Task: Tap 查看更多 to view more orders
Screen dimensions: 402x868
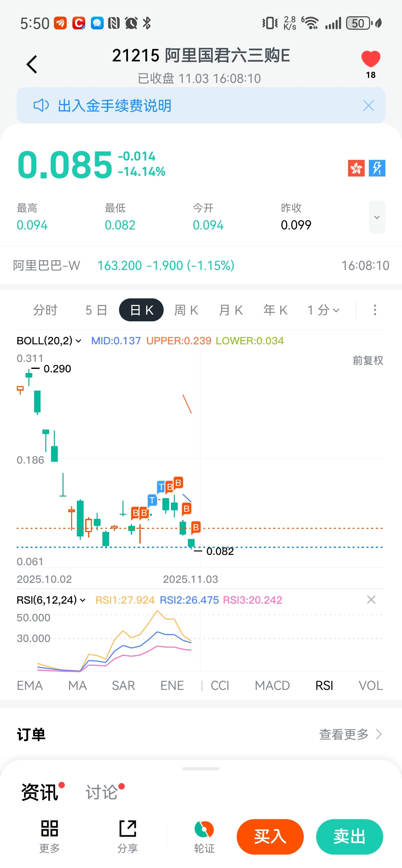Action: click(x=350, y=734)
